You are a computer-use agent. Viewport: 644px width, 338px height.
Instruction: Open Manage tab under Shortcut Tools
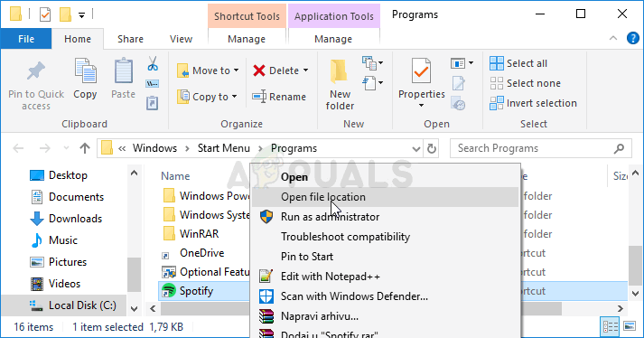point(247,39)
